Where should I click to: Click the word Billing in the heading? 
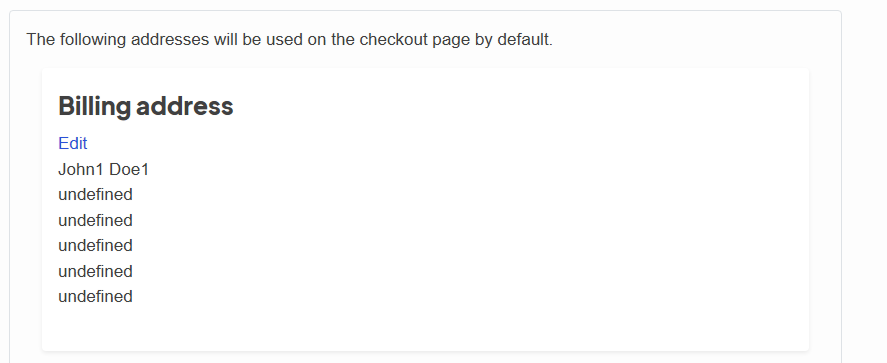(x=94, y=106)
